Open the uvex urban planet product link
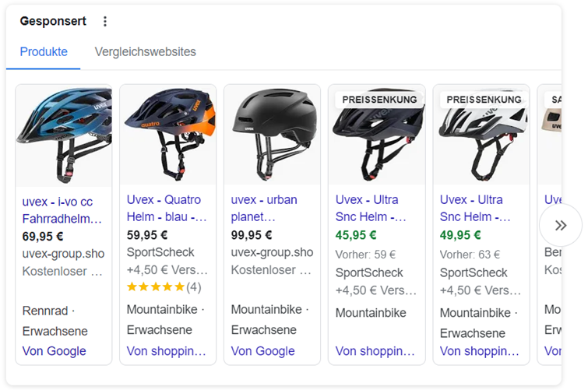Viewport: 588px width, 390px height. click(262, 208)
